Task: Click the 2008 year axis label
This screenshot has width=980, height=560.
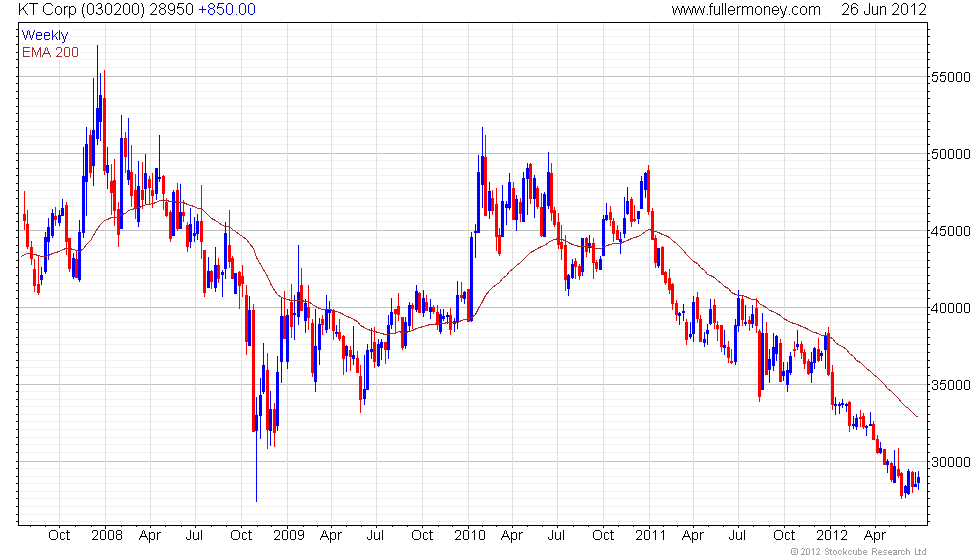Action: point(106,535)
